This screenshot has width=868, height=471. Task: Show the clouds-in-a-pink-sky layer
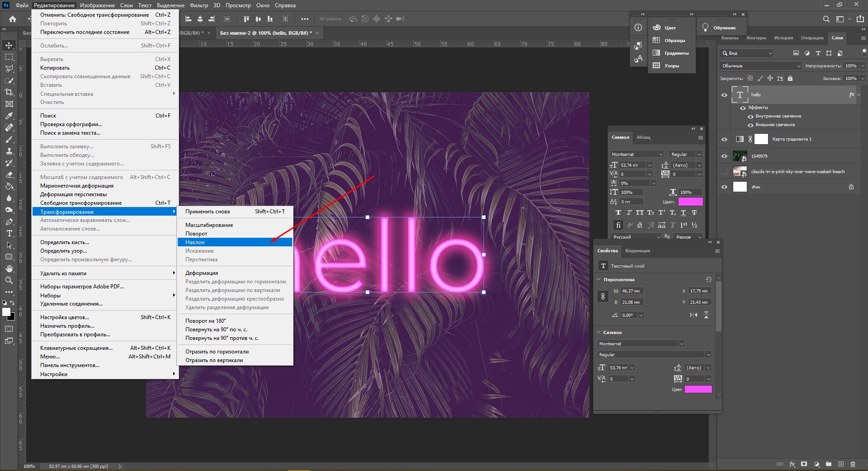pyautogui.click(x=724, y=172)
